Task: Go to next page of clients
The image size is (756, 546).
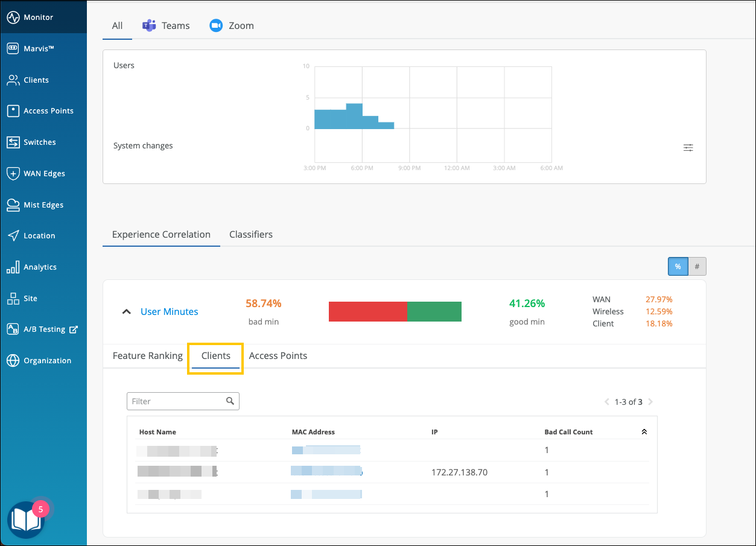Action: 650,402
